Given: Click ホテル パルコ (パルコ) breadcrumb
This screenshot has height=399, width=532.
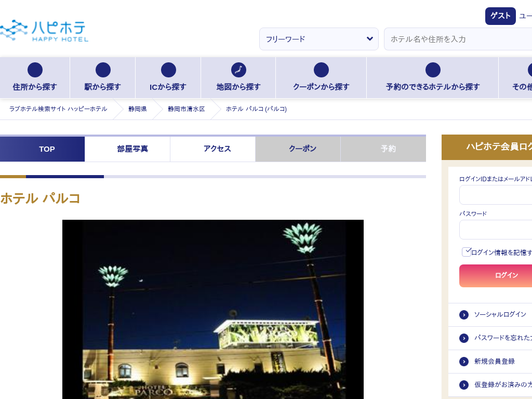Looking at the screenshot, I should (x=256, y=109).
